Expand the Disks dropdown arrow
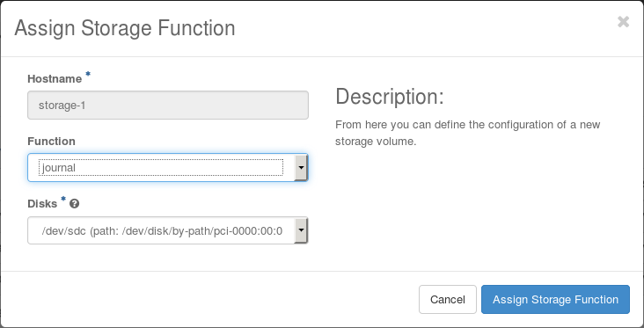The height and width of the screenshot is (328, 644). coord(301,230)
